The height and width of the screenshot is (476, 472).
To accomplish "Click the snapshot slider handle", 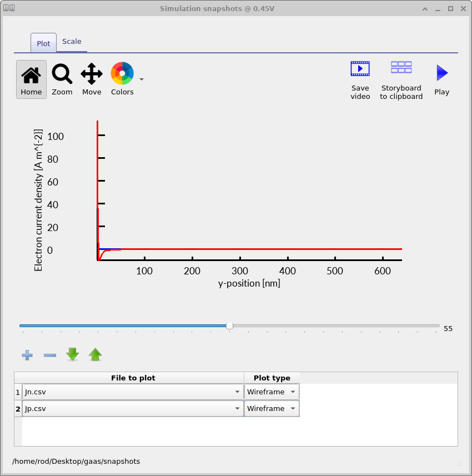I will pyautogui.click(x=229, y=326).
